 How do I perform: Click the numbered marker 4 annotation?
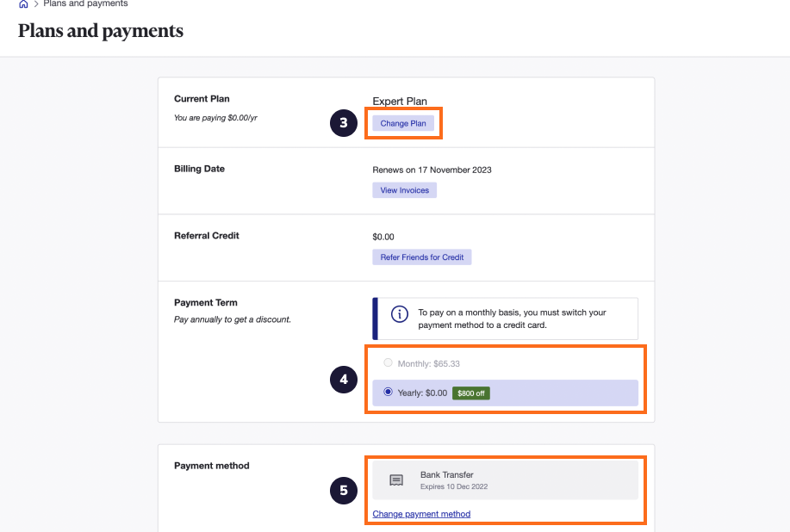tap(344, 379)
